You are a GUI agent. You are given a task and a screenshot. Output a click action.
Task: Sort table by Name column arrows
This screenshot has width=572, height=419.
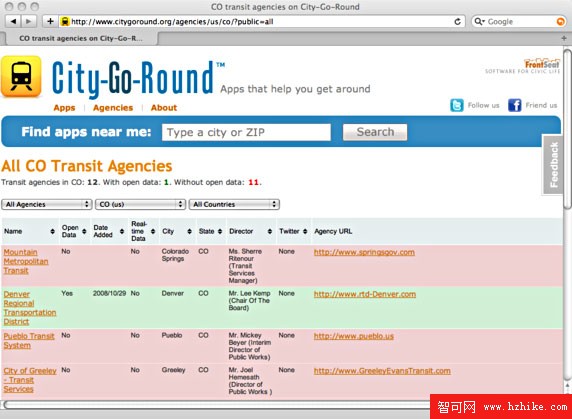(x=53, y=231)
